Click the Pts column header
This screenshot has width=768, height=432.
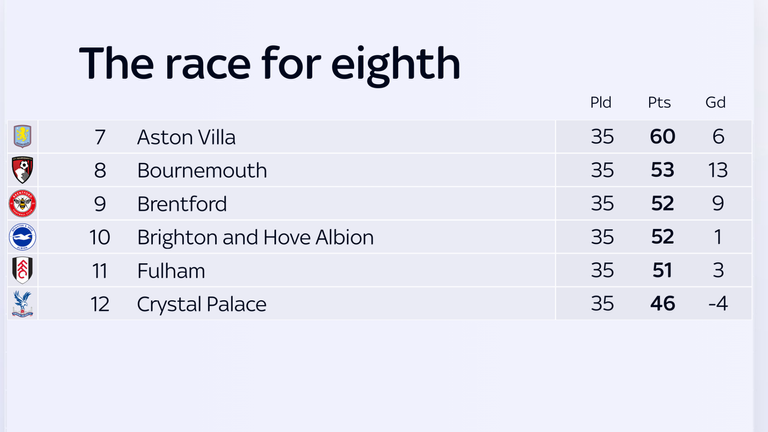659,102
